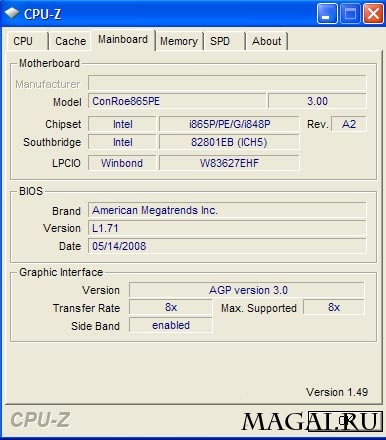Click the Southbridge vendor Intel field
386x440 pixels.
122,142
